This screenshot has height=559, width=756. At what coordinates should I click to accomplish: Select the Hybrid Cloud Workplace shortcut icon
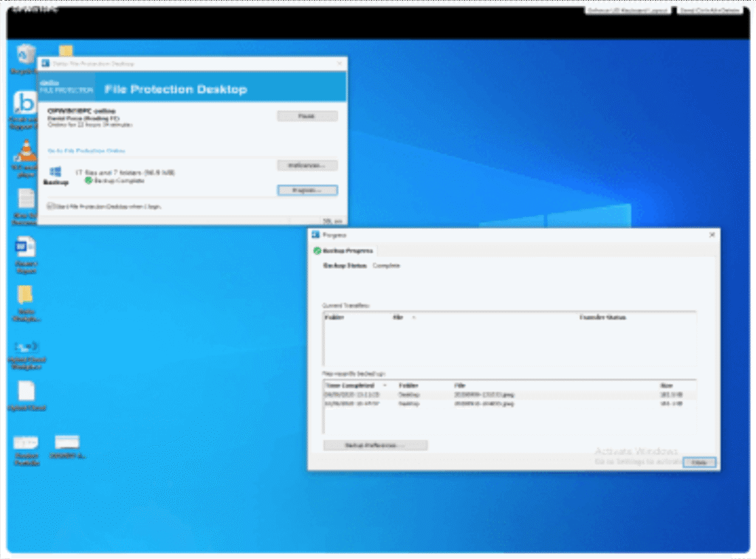click(27, 347)
